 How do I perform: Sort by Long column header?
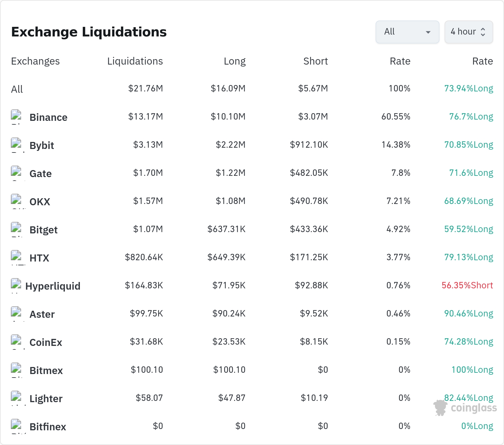point(234,61)
